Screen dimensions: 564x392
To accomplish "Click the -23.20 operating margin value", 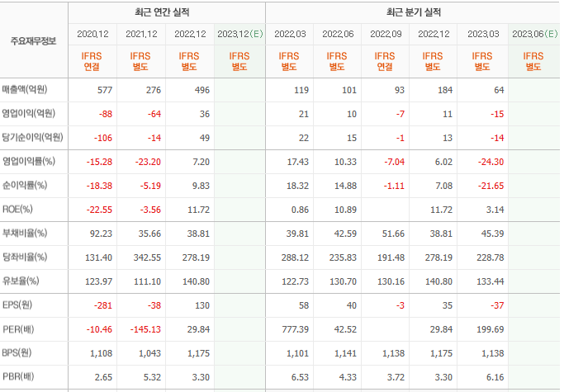I will pyautogui.click(x=148, y=162).
